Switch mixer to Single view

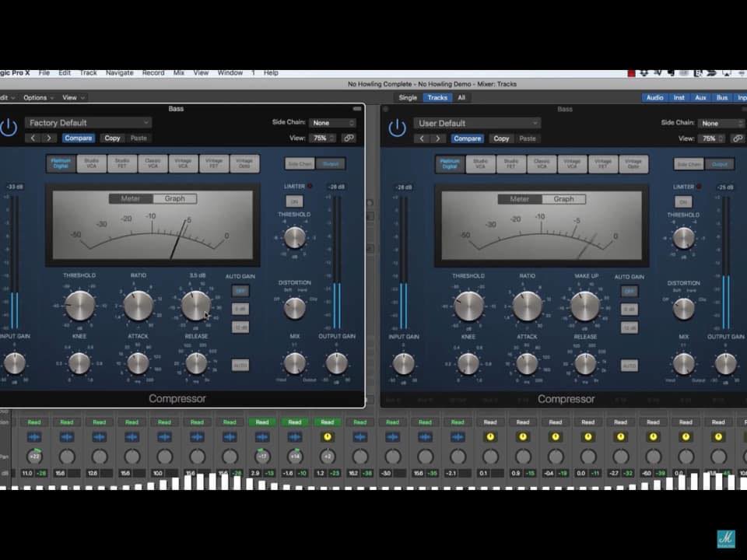click(408, 98)
